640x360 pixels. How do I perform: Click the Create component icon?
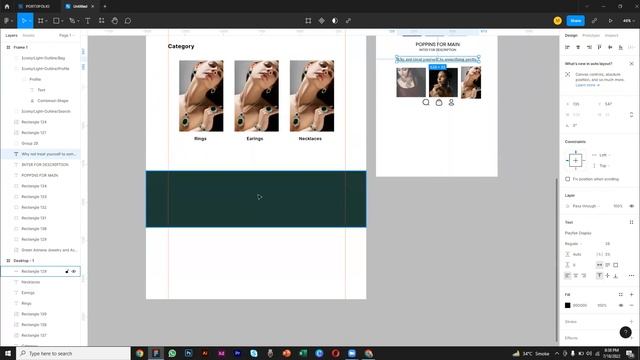coord(322,20)
